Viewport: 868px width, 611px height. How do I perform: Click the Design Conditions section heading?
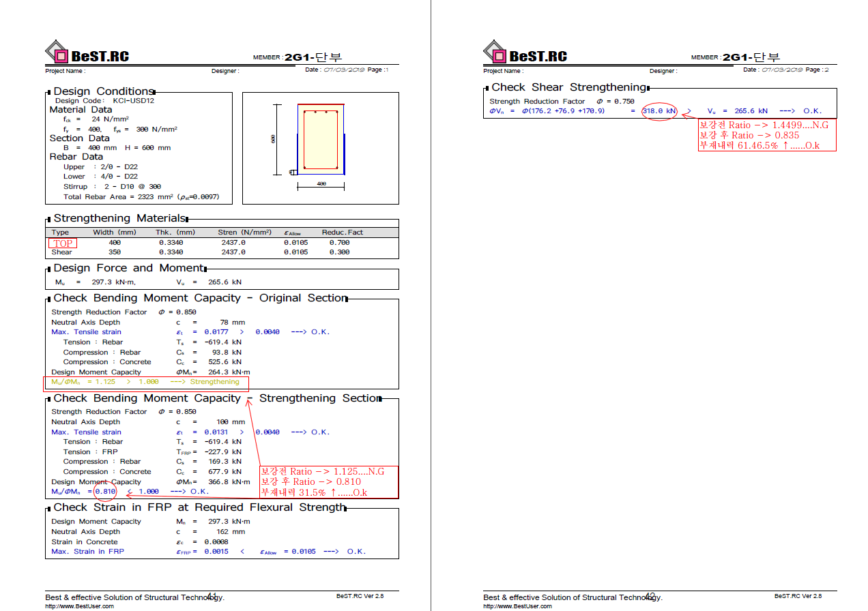[x=104, y=91]
